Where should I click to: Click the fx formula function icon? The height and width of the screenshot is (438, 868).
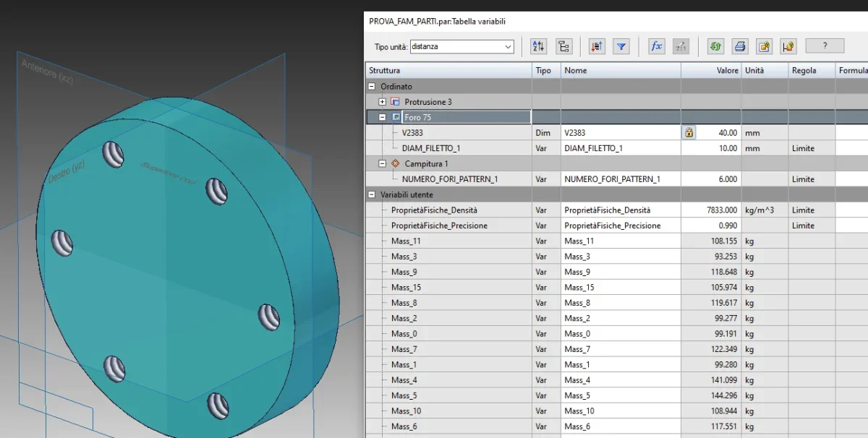tap(656, 46)
